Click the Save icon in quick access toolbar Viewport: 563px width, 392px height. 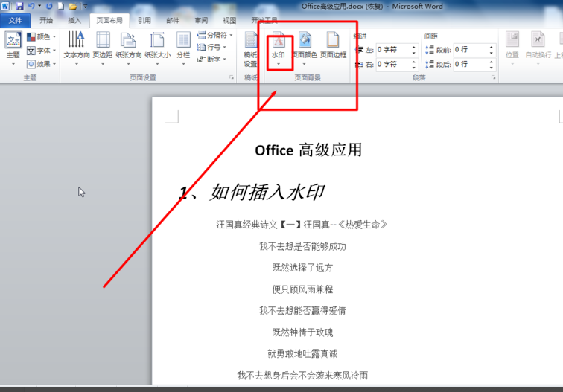19,6
